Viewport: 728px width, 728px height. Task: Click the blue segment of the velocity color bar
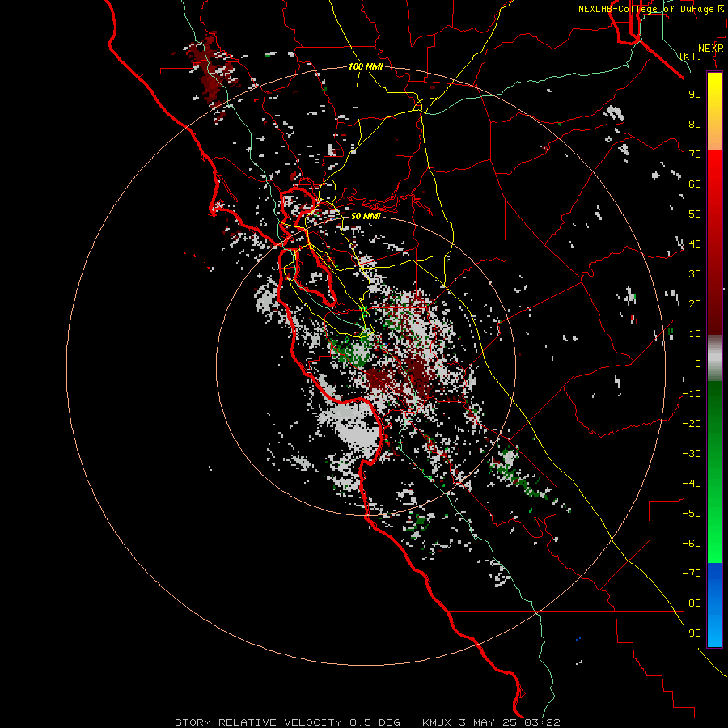coord(714,604)
